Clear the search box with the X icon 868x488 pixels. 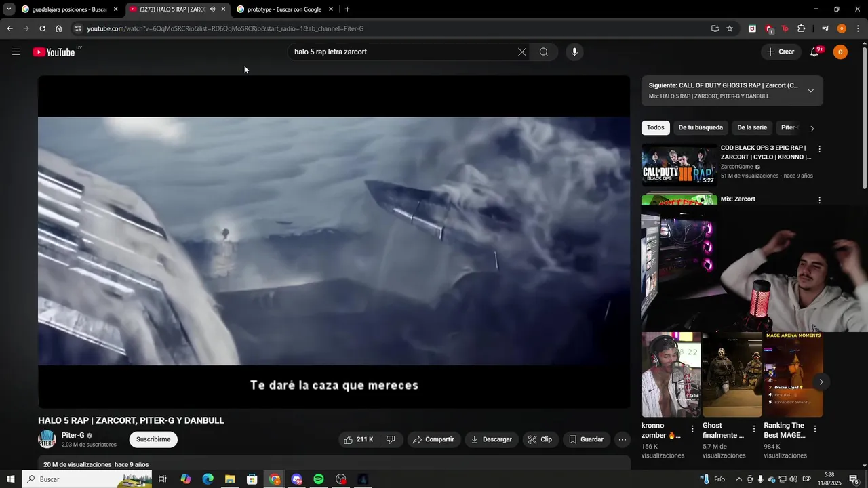pyautogui.click(x=522, y=52)
